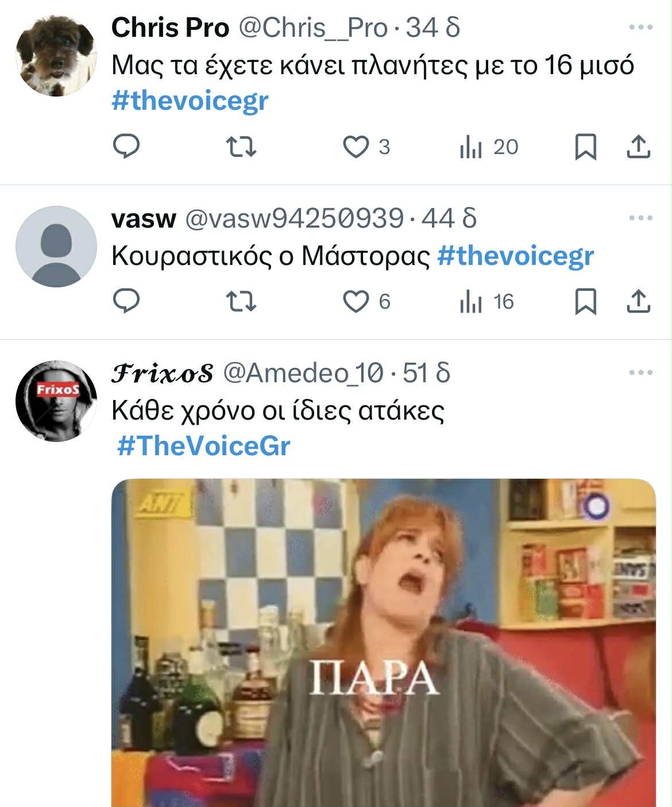Share vasw's tweet
The height and width of the screenshot is (807, 672).
pos(638,301)
